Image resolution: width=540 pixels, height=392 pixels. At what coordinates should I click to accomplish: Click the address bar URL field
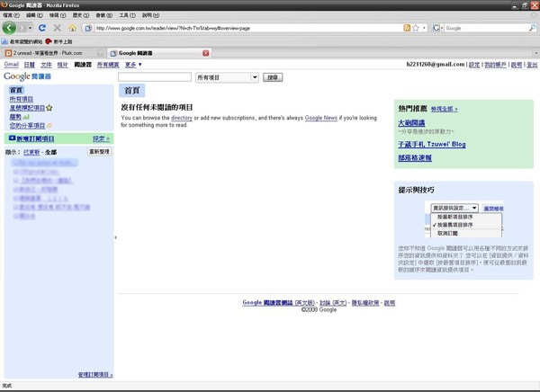pos(248,28)
